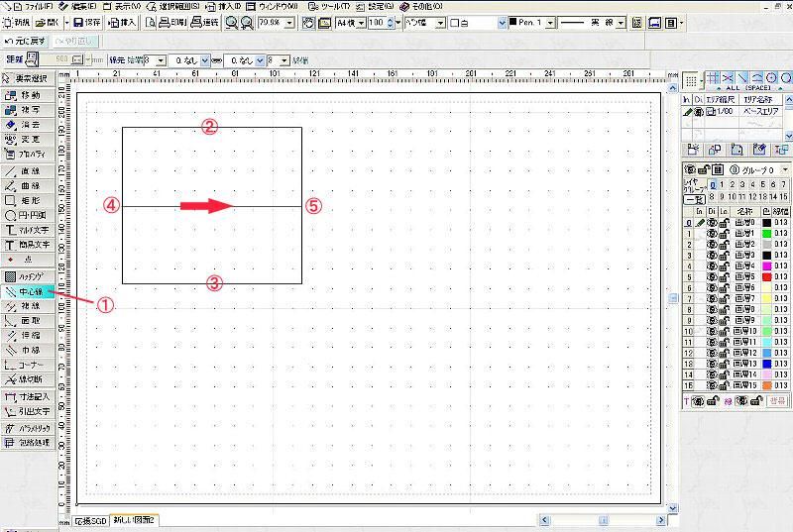Click the 保存 (save) button

click(x=87, y=22)
